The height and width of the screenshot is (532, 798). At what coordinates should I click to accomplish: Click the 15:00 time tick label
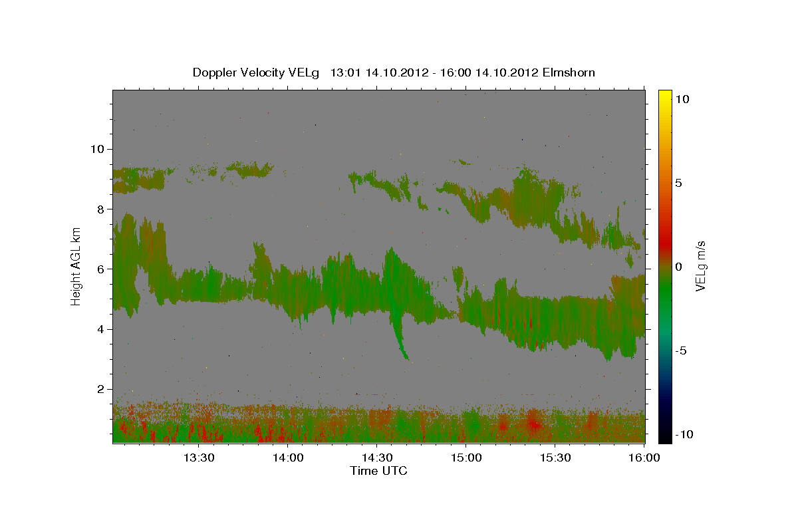coord(465,458)
